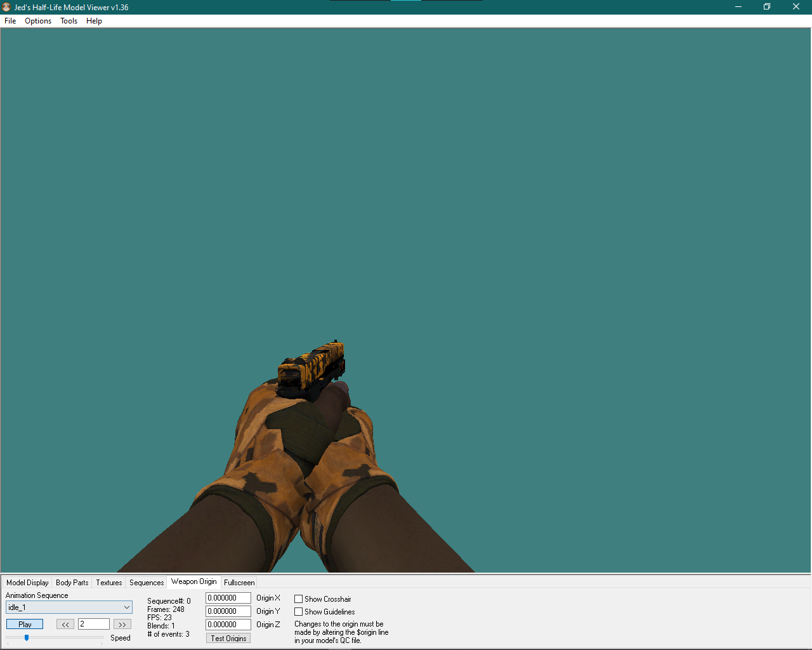Click the Play button
The height and width of the screenshot is (650, 812).
tap(25, 625)
